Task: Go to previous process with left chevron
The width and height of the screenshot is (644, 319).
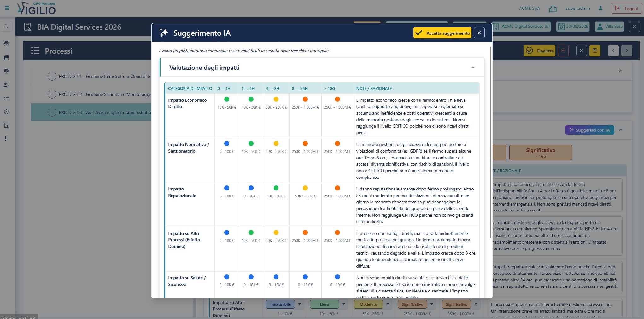Action: [x=613, y=51]
